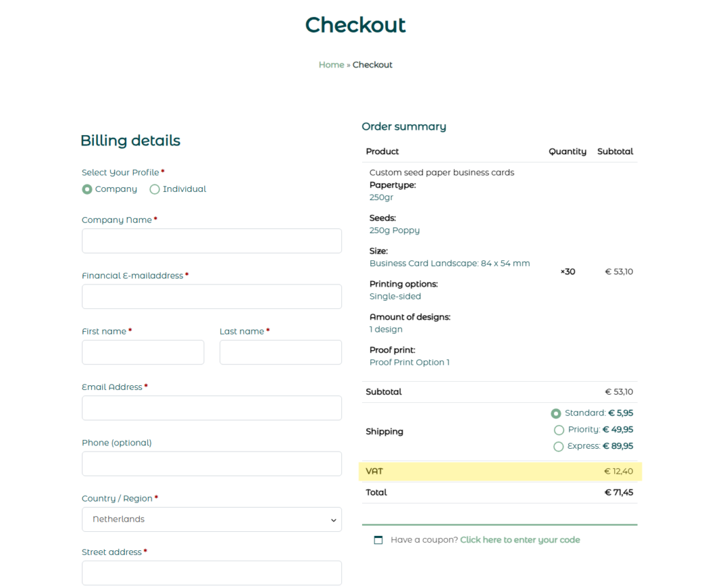Select the Company profile option
This screenshot has height=588, width=702.
click(87, 189)
